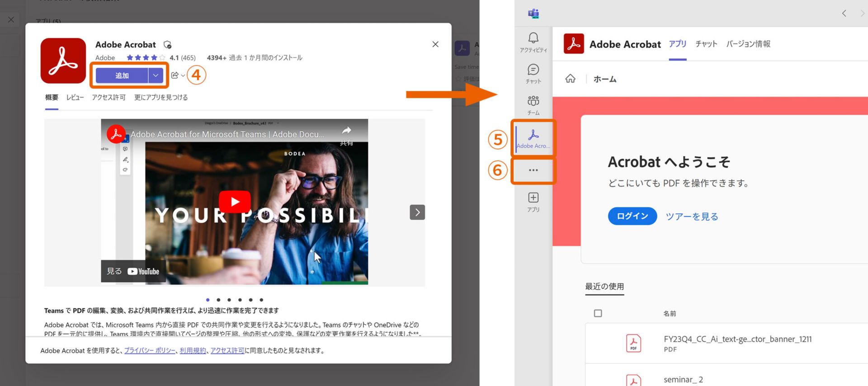Open the プライバシー ポリシー link
The width and height of the screenshot is (868, 386).
150,350
